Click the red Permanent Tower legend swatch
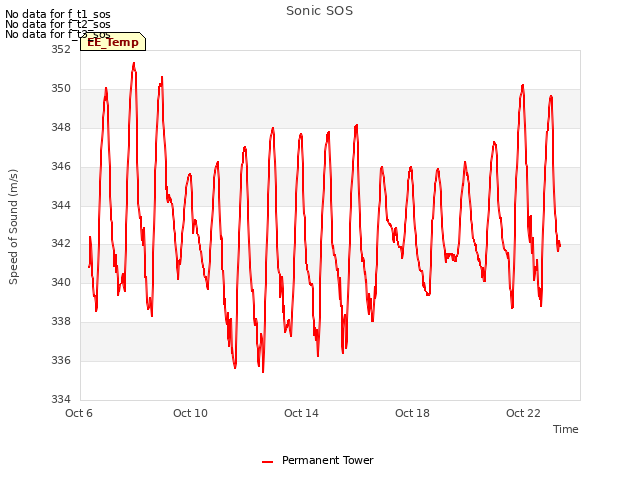Screen dimensions: 640x480 click(x=267, y=462)
